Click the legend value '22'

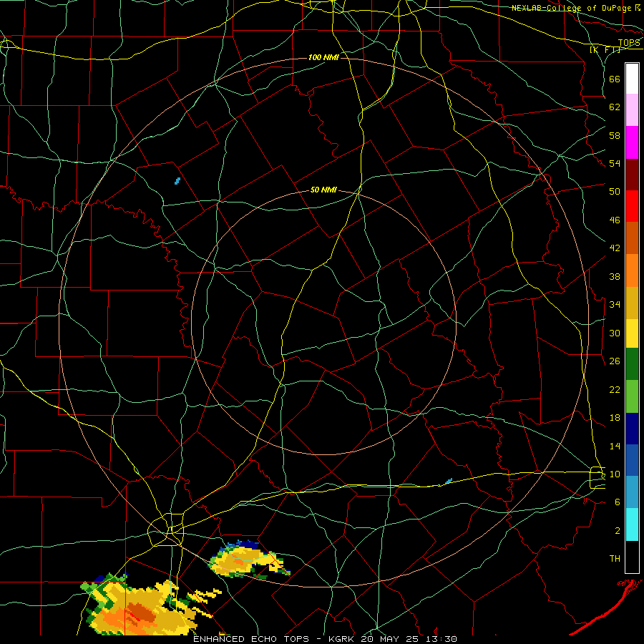pos(615,389)
